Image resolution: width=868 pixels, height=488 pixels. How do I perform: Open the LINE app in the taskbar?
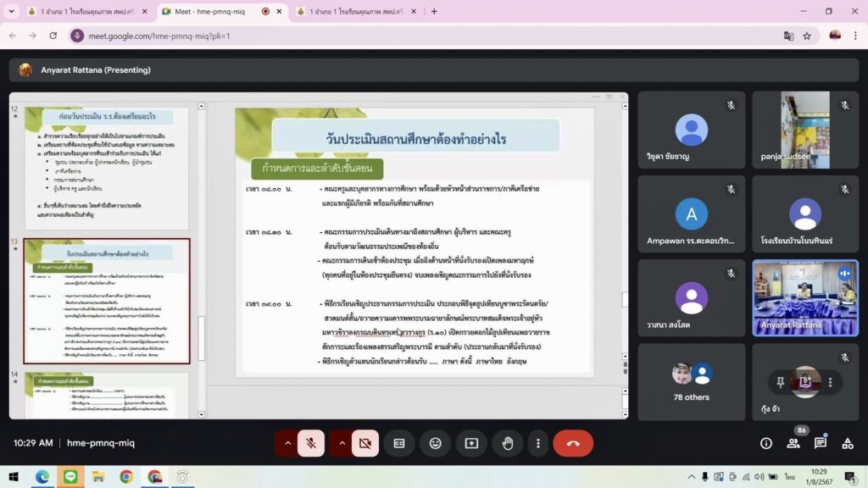coord(70,477)
